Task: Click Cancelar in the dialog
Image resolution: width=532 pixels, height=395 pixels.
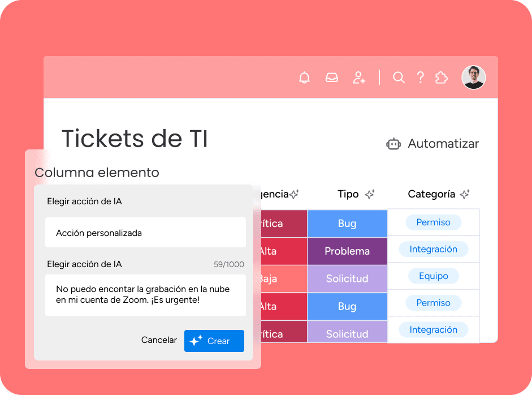Action: click(x=159, y=340)
